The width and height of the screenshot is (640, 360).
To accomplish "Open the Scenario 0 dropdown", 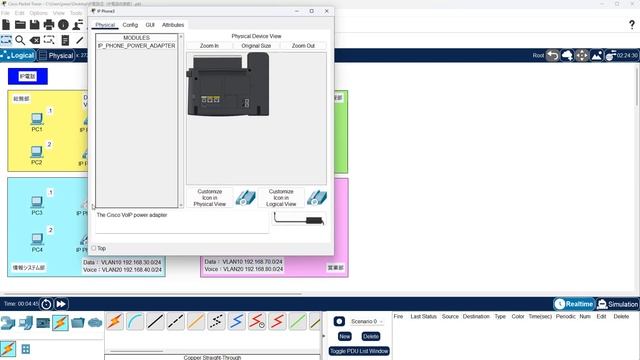I will (x=366, y=322).
